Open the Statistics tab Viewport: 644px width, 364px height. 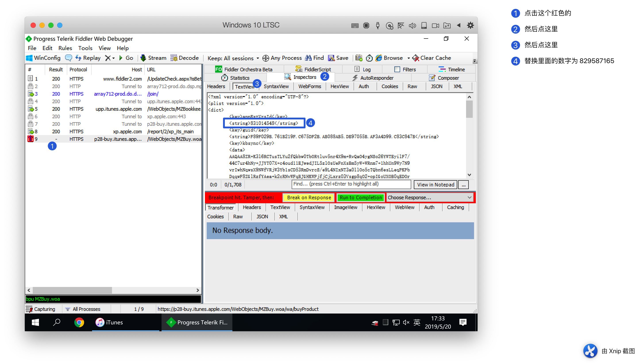[x=235, y=78]
